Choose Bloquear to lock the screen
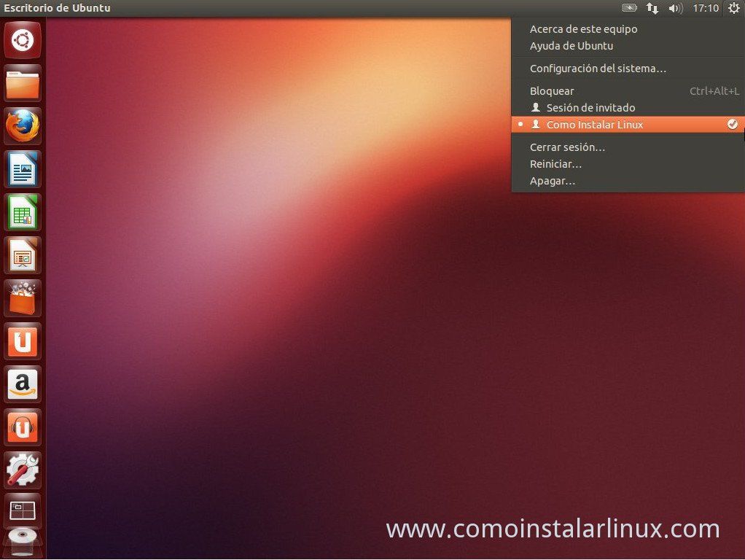This screenshot has height=560, width=745. pos(628,91)
